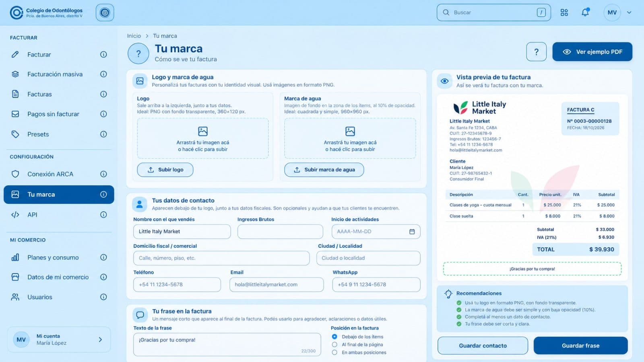Click the circular target icon beside the logo

click(105, 12)
